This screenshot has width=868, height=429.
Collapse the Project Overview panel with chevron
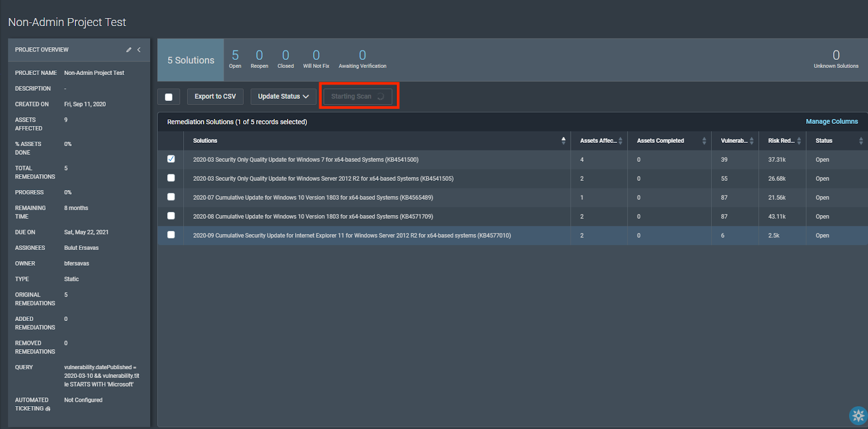point(139,50)
